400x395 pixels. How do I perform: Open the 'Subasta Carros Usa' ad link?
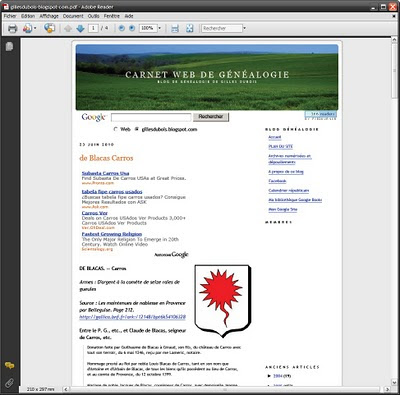[105, 173]
